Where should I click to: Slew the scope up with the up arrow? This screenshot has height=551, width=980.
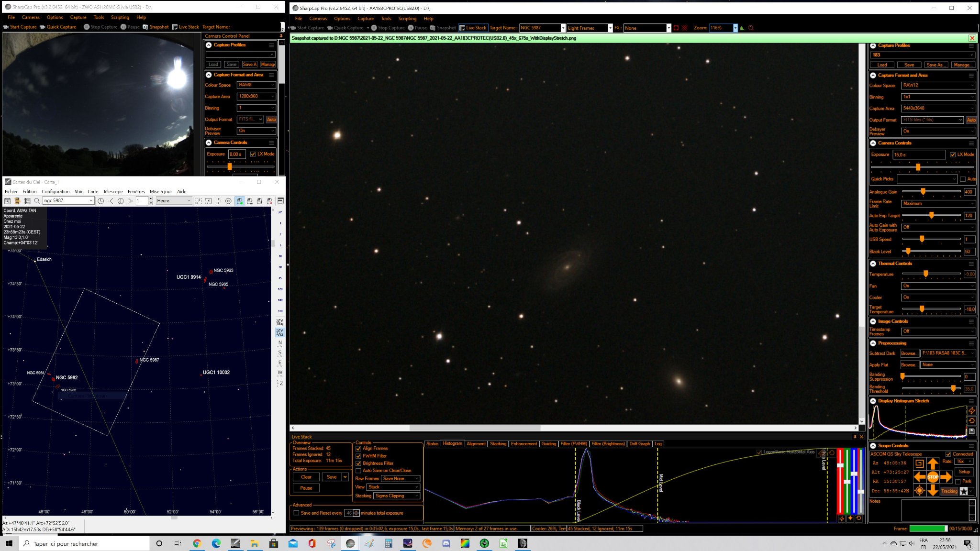933,463
